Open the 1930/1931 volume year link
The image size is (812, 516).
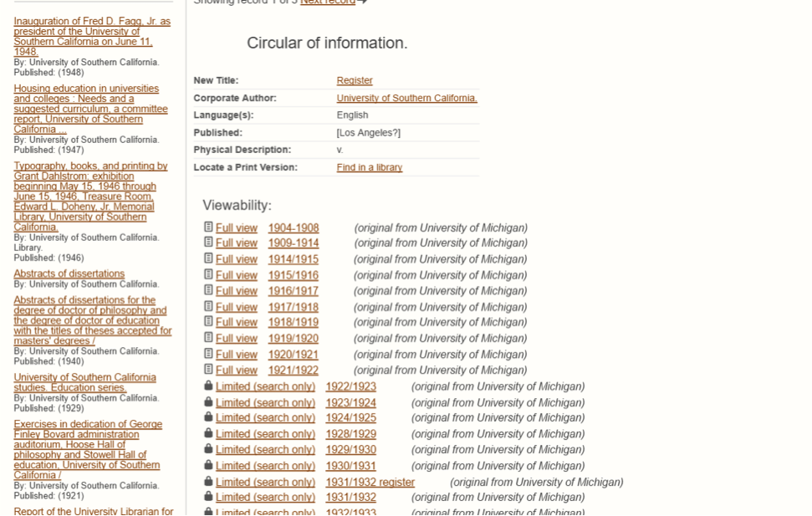coord(350,466)
